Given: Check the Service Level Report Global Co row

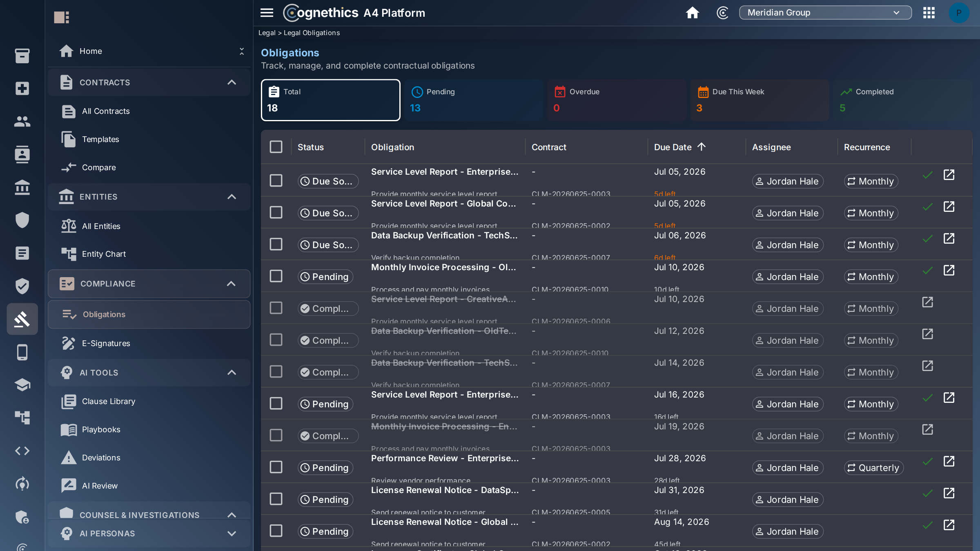Looking at the screenshot, I should pos(276,212).
